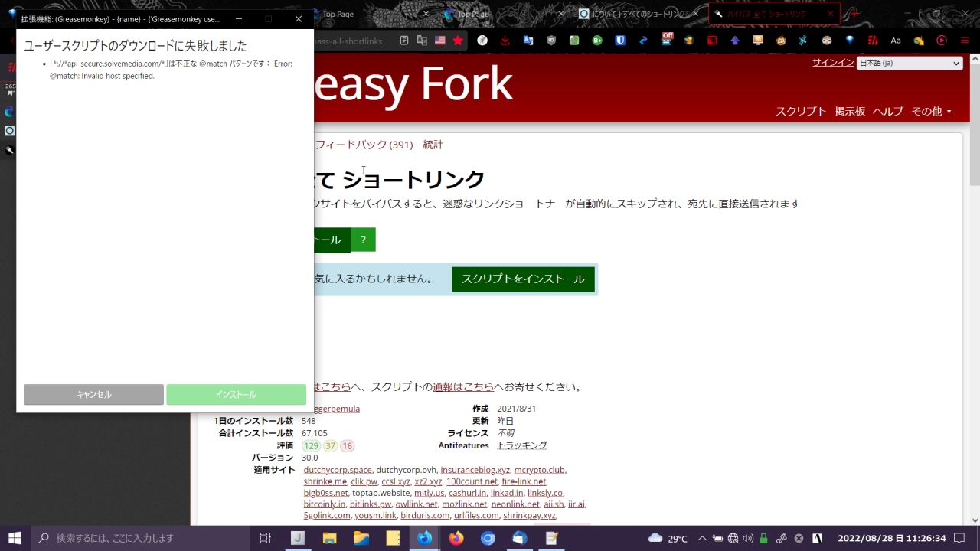Open the Waterfox browser icon on the taskbar

click(424, 538)
